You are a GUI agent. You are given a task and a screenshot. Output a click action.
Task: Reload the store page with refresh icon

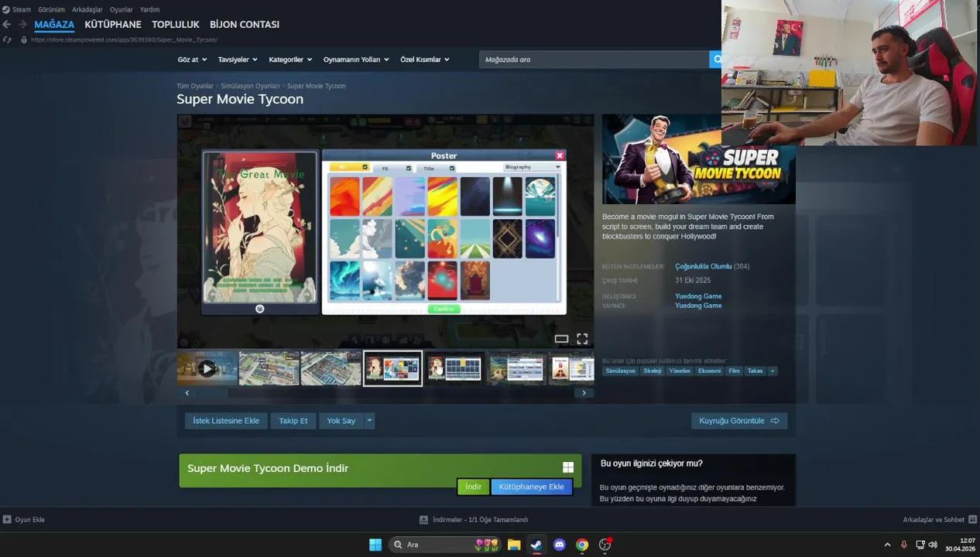[7, 39]
